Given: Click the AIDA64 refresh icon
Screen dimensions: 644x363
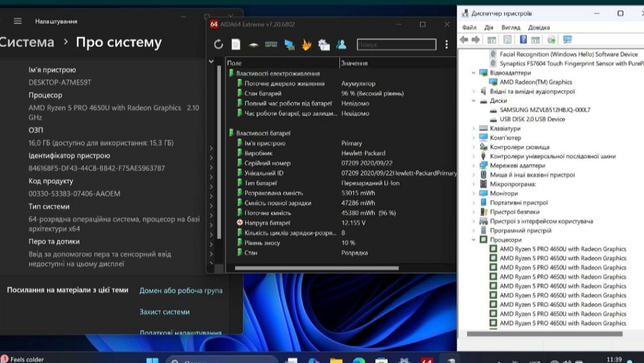Looking at the screenshot, I should tap(219, 44).
